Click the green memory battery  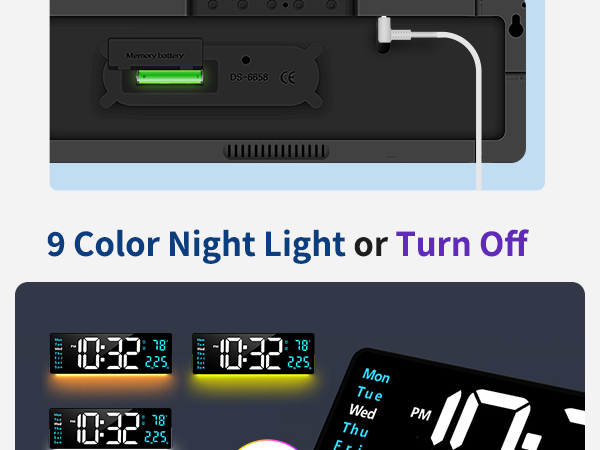tap(170, 77)
